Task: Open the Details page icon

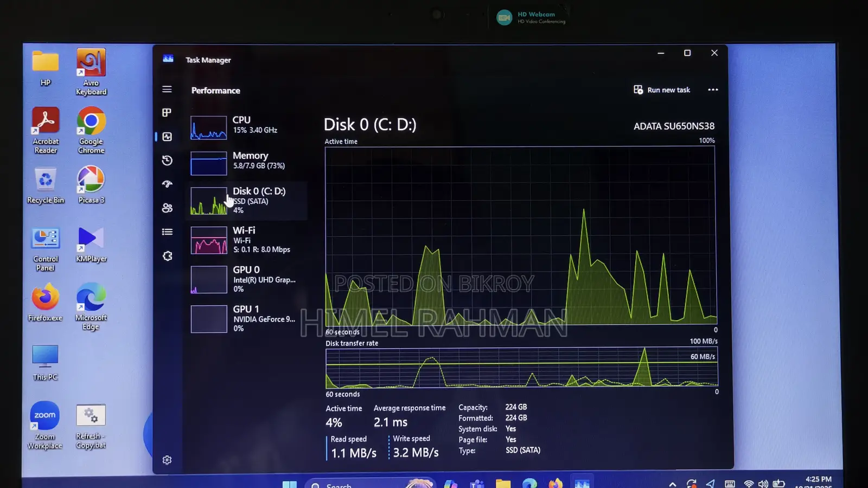Action: coord(167,232)
